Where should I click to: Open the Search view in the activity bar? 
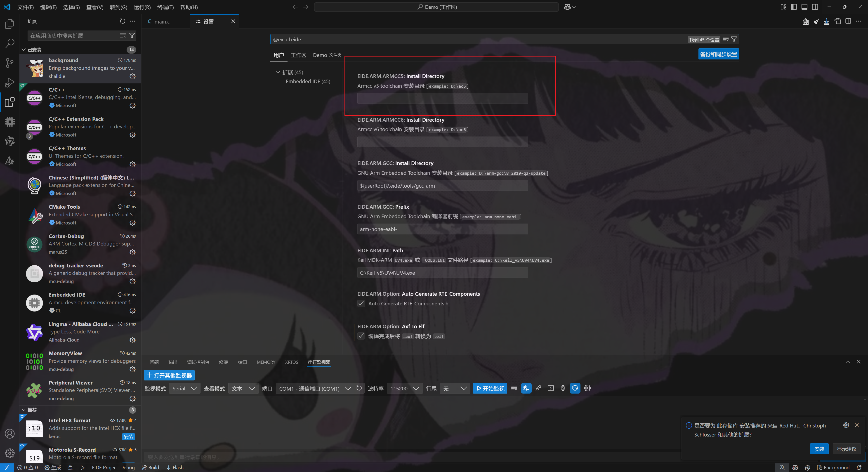(x=10, y=43)
